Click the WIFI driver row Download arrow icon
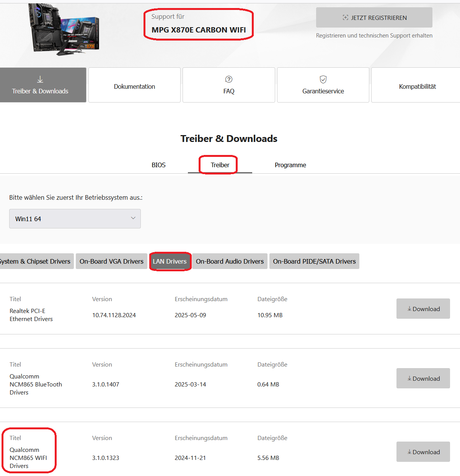The width and height of the screenshot is (460, 476). 409,452
